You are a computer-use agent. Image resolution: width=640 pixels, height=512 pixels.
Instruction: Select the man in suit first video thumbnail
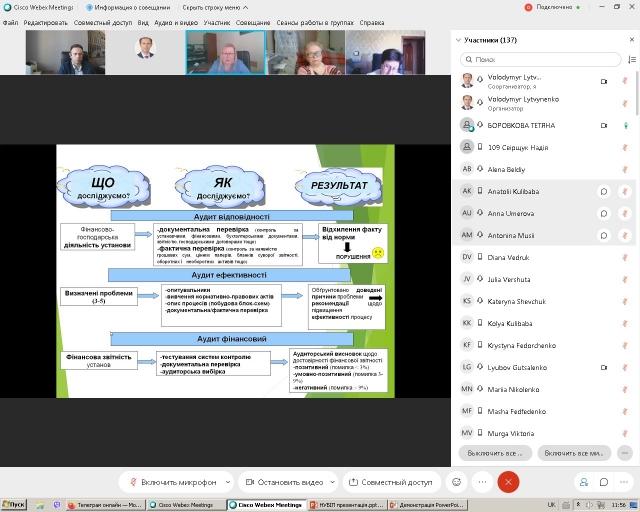(x=65, y=52)
